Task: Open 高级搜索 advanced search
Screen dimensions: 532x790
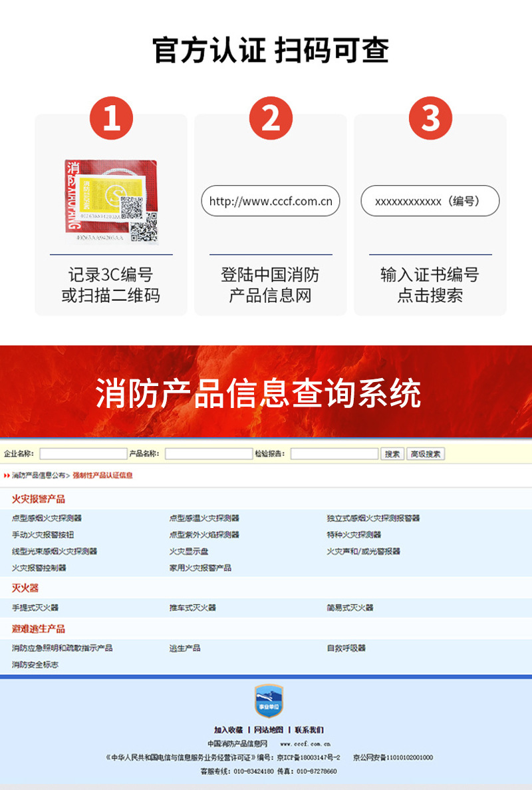Action: click(426, 454)
